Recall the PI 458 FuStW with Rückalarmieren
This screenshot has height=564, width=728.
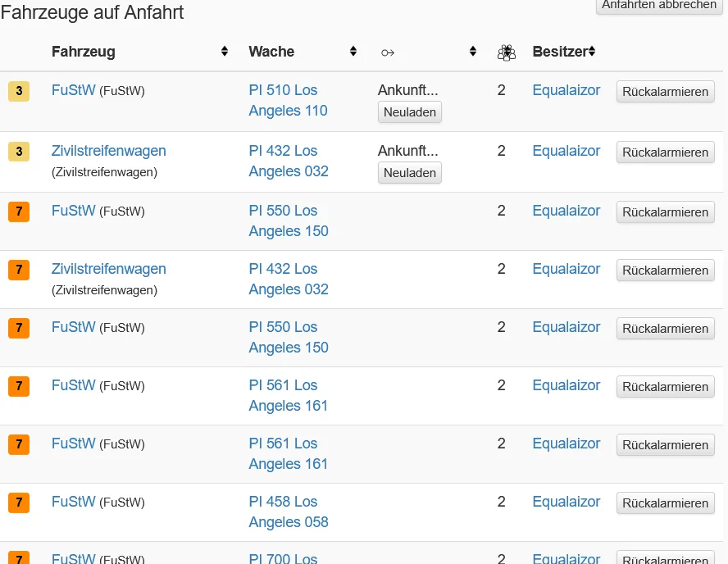(x=665, y=503)
